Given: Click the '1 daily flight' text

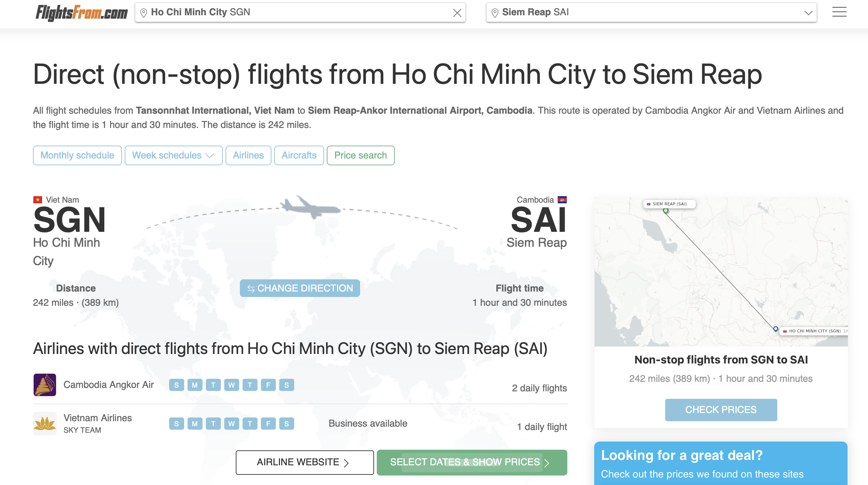Looking at the screenshot, I should pos(542,427).
